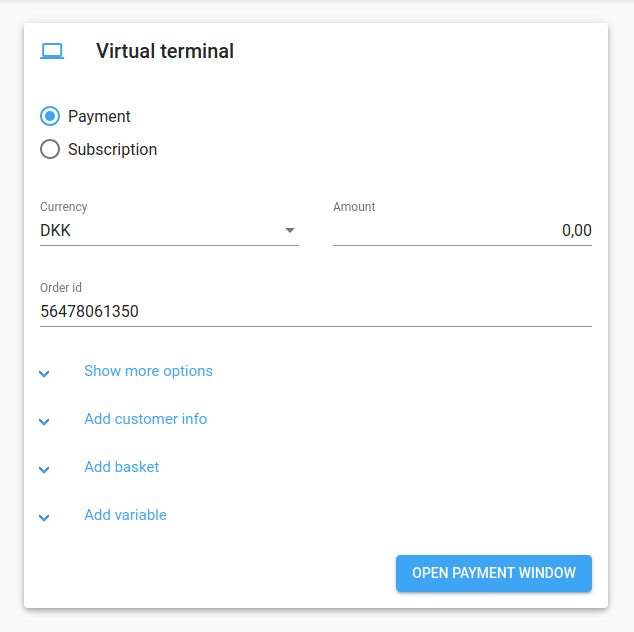Open the Currency DKK dropdown
Screen dimensions: 634x632
click(169, 230)
